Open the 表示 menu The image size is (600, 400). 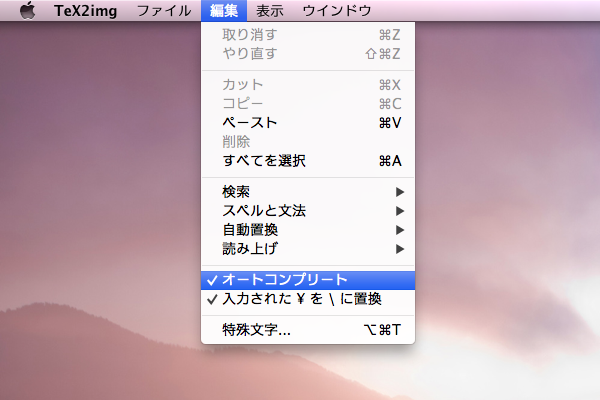pos(270,11)
